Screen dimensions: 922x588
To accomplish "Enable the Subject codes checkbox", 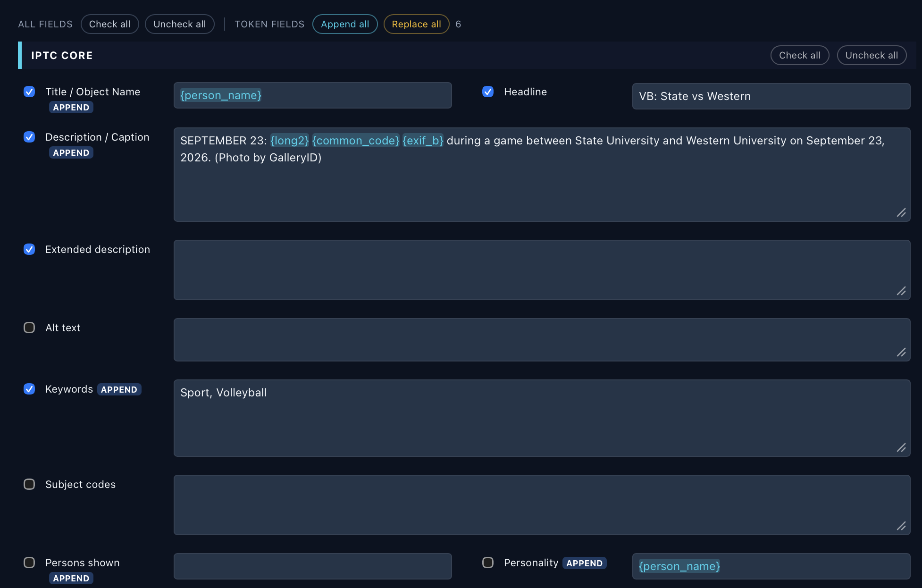I will (29, 484).
